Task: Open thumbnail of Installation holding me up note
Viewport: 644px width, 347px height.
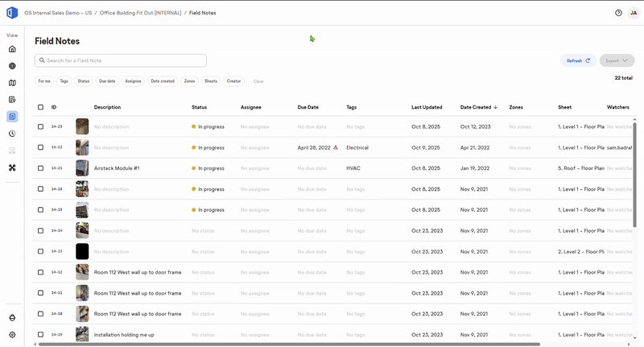Action: pyautogui.click(x=82, y=334)
